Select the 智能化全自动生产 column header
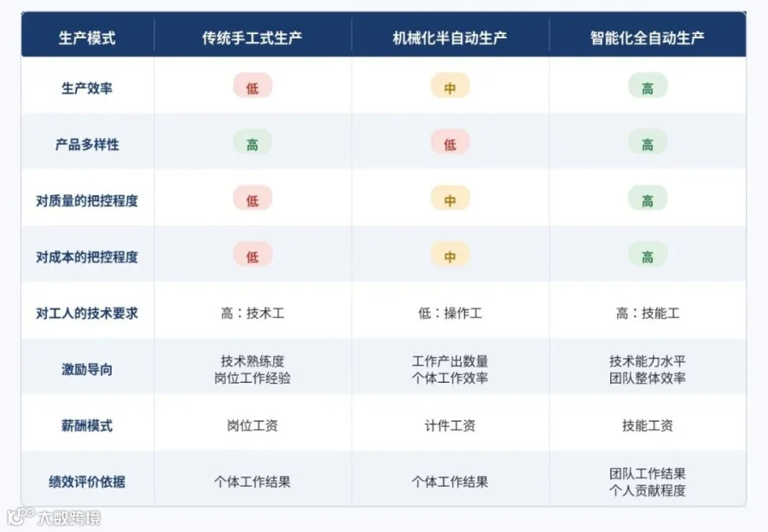 pyautogui.click(x=648, y=38)
